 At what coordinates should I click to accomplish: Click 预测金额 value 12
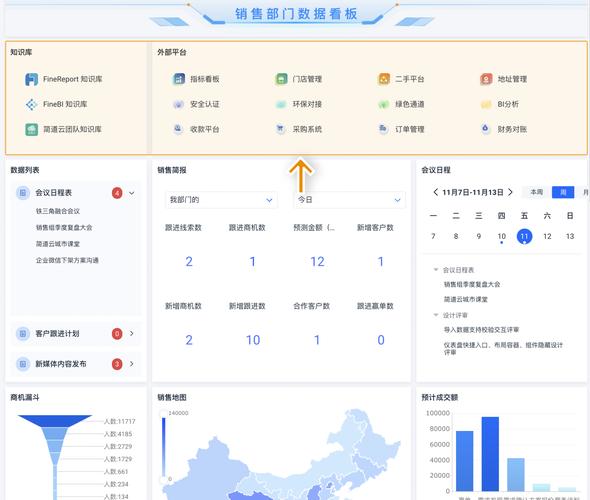pyautogui.click(x=317, y=262)
